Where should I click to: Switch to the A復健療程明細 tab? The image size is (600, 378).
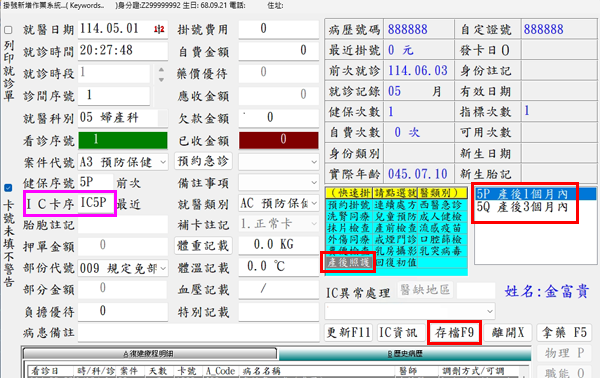(x=150, y=354)
